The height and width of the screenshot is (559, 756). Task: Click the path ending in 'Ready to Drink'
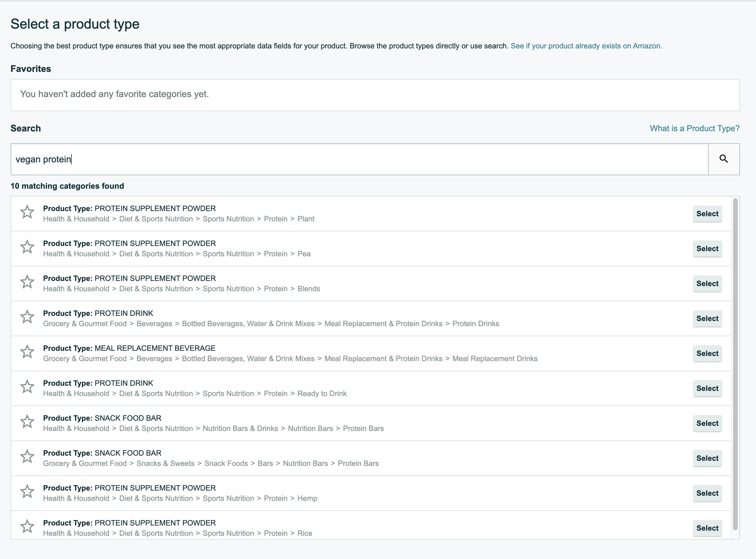pos(195,393)
